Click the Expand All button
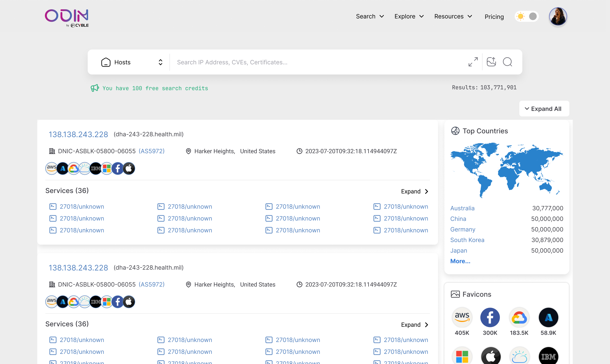610x364 pixels. 544,109
